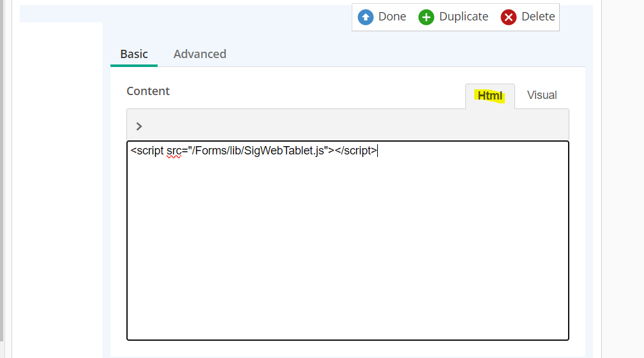Click the Content field label
644x358 pixels.
[148, 91]
